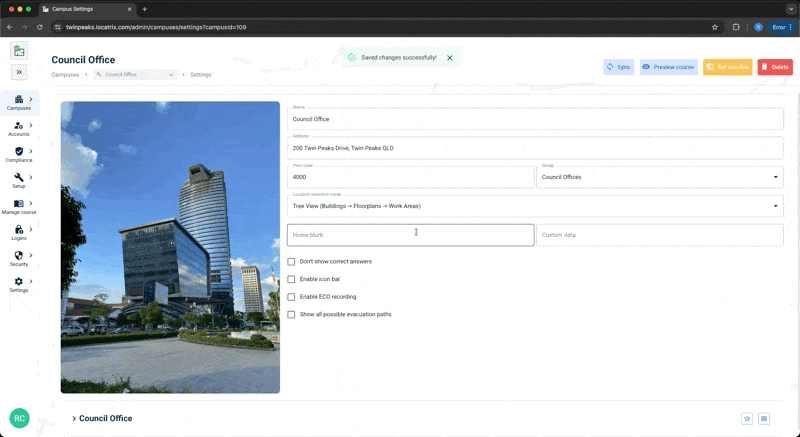The height and width of the screenshot is (437, 800).
Task: Open the Logins sidebar icon
Action: pyautogui.click(x=19, y=229)
